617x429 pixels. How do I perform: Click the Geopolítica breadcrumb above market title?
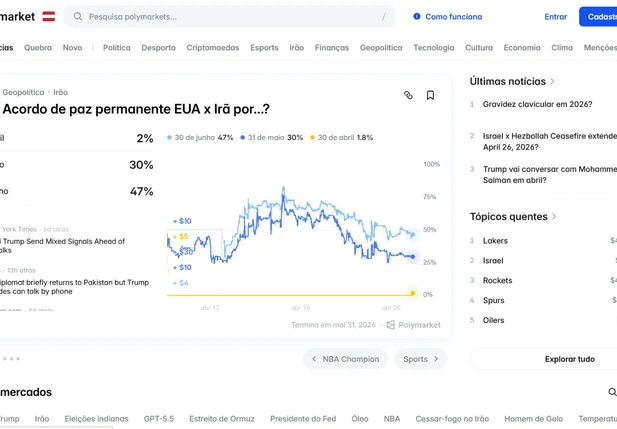point(23,92)
